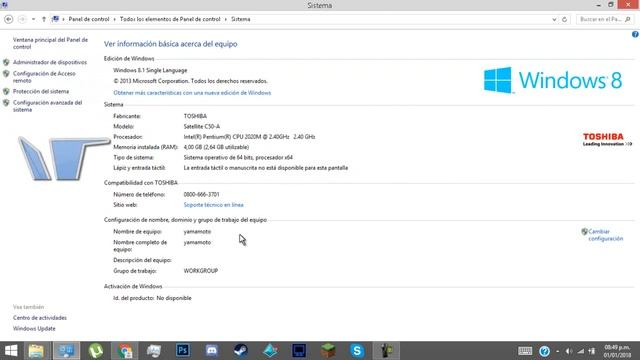Viewport: 640px width, 360px height.
Task: Open 'Soporte técnico en línea' link
Action: coord(213,205)
